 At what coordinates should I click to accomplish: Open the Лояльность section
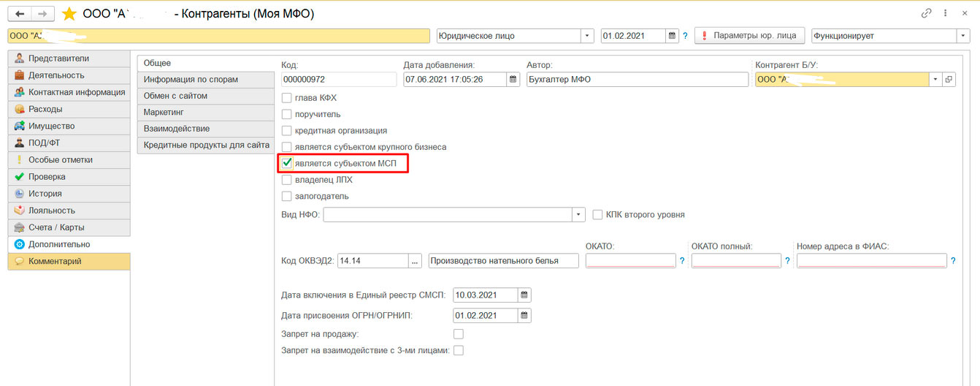tap(69, 211)
